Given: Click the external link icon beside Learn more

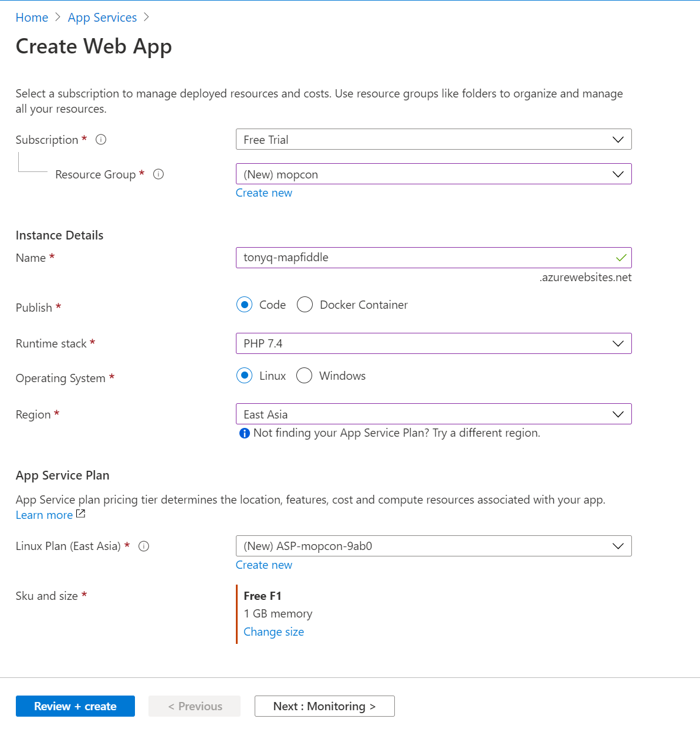Looking at the screenshot, I should coord(81,514).
